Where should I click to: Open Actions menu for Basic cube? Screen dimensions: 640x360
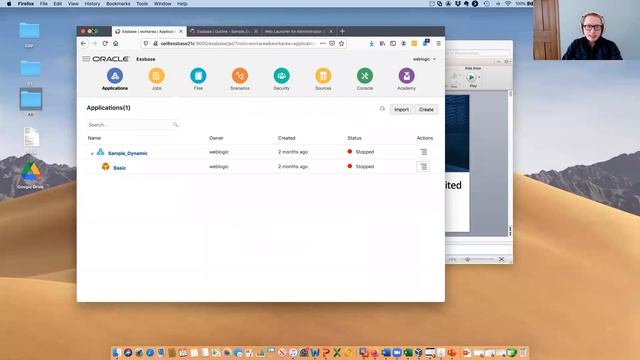[x=423, y=167]
